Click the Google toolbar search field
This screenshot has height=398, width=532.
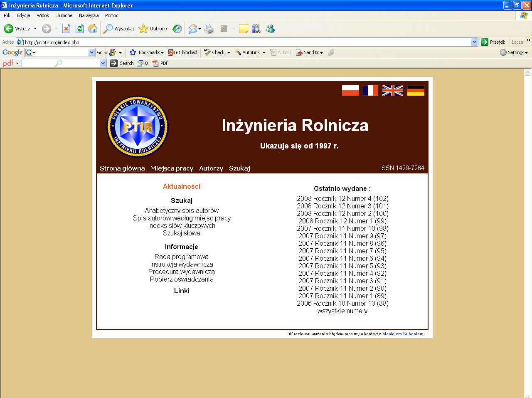60,52
